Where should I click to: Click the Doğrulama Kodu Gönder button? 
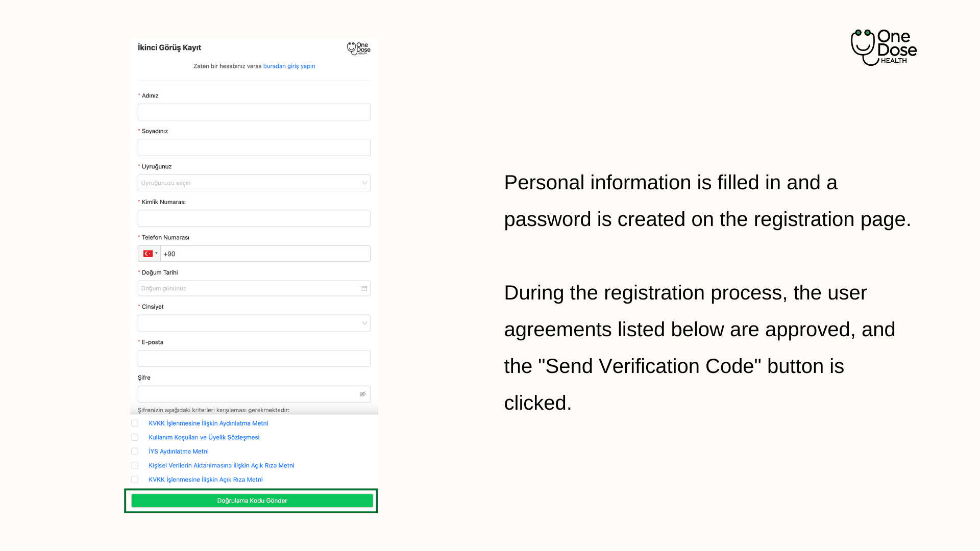(252, 500)
